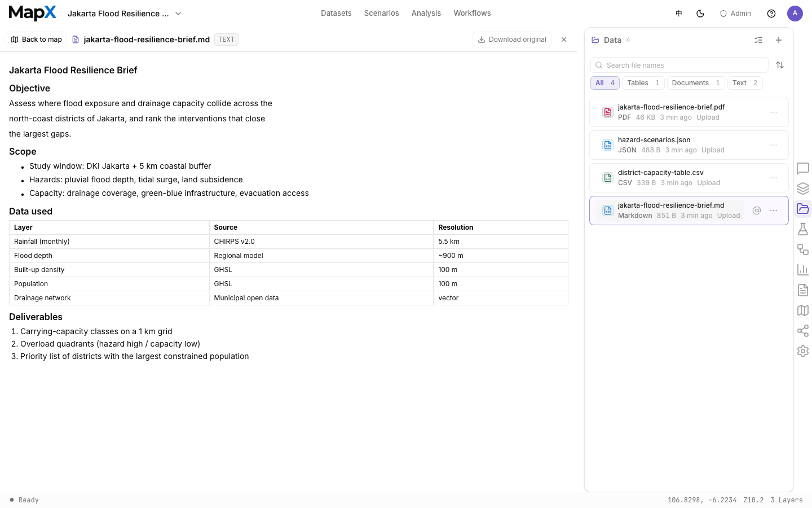Open the Analysis menu
The height and width of the screenshot is (508, 812).
pyautogui.click(x=426, y=13)
